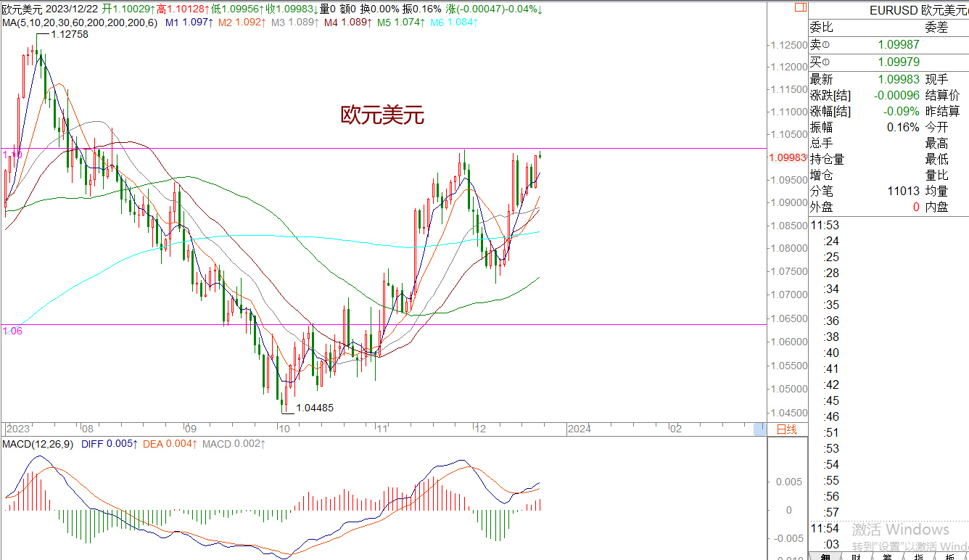This screenshot has width=969, height=560.
Task: Click the buy level circle icon beside 买
Action: click(826, 62)
